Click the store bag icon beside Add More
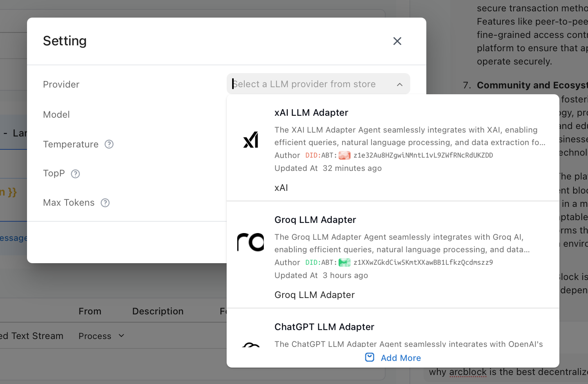Screen dimensions: 588x384 tap(370, 357)
